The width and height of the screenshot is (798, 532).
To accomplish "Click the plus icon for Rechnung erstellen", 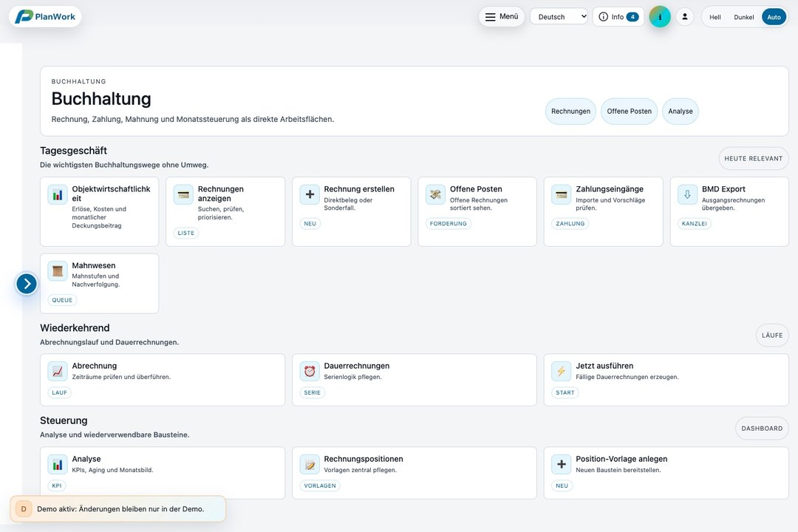I will point(310,194).
